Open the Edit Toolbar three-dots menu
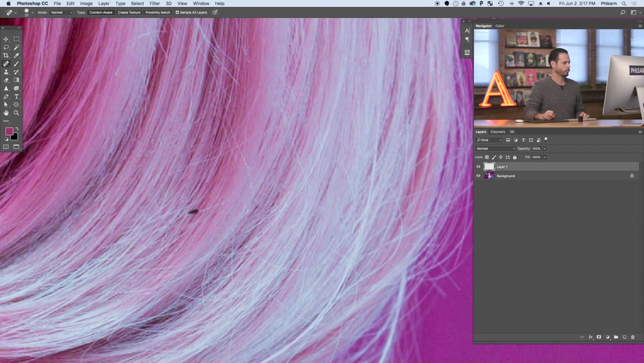Viewport: 644px width, 363px height. pos(6,121)
